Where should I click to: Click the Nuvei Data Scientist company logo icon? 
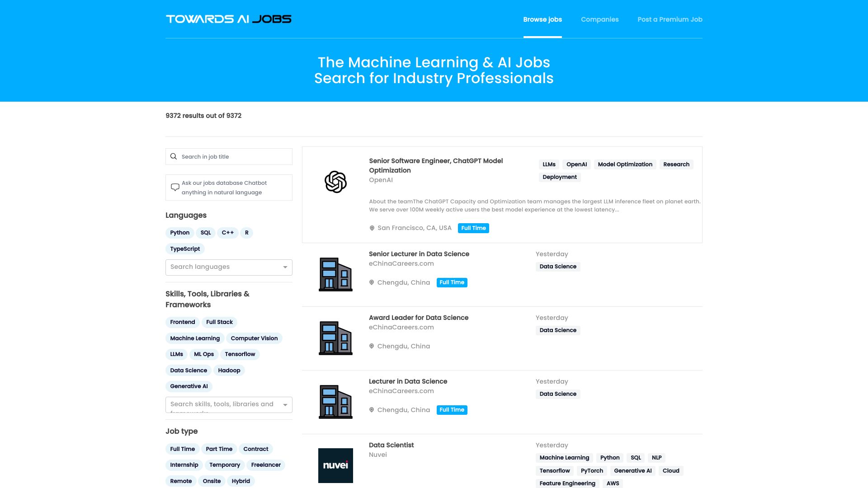point(335,465)
